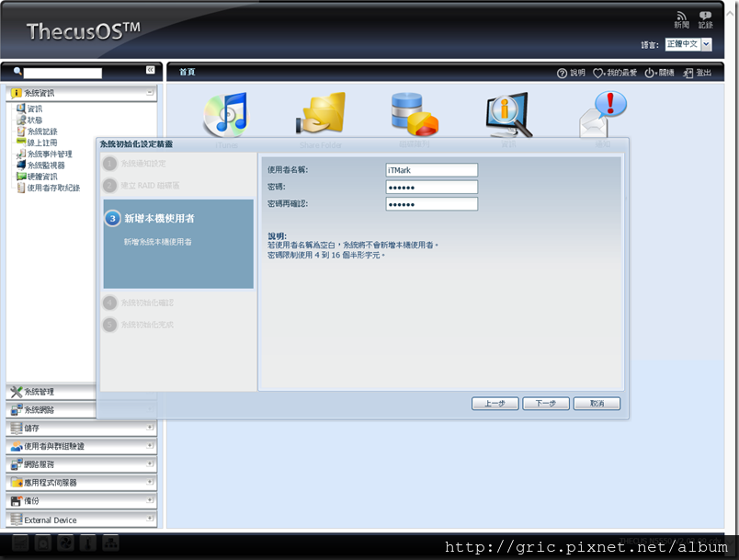Collapse the 系統資訊 section
The image size is (739, 560).
point(150,92)
